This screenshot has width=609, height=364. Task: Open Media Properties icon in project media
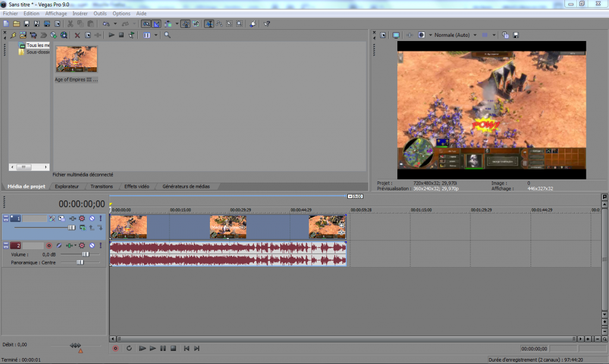pos(88,35)
